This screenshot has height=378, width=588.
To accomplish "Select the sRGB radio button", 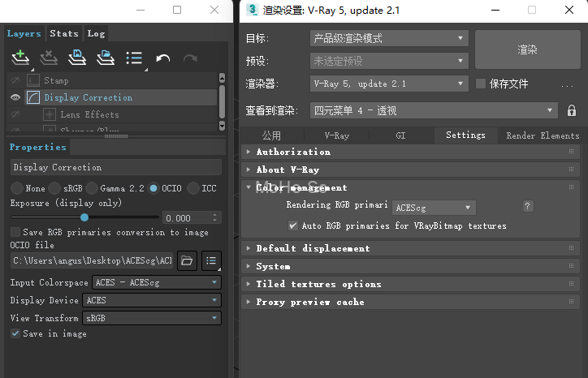I will 54,188.
